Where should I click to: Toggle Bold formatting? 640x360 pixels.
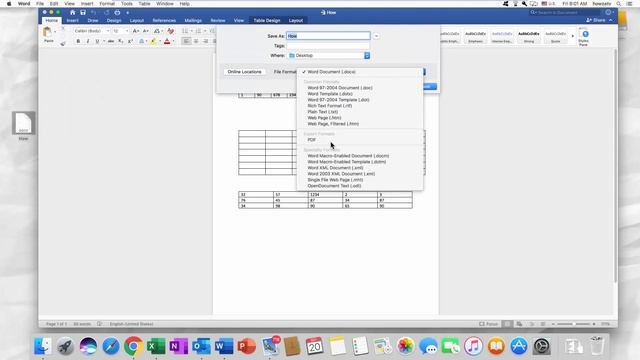pyautogui.click(x=78, y=41)
